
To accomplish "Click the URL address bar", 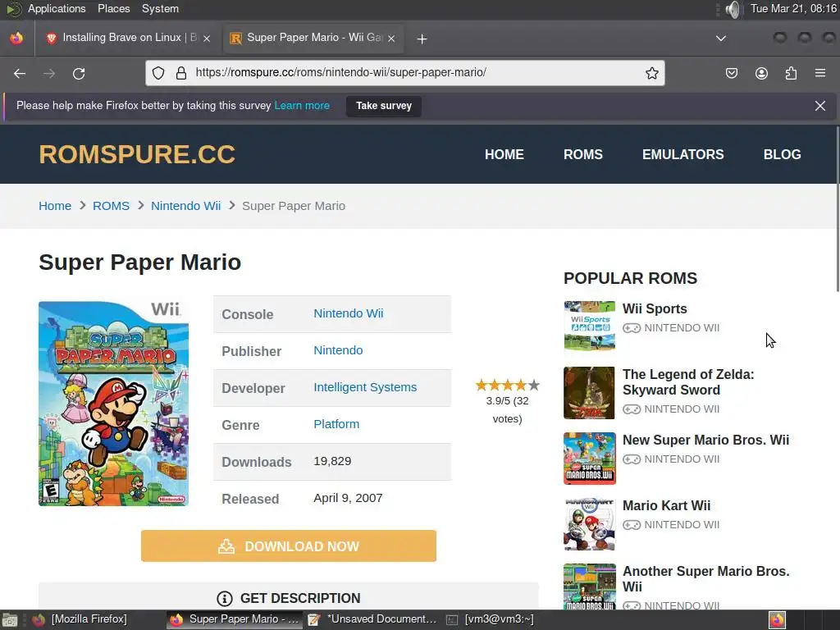I will (404, 73).
